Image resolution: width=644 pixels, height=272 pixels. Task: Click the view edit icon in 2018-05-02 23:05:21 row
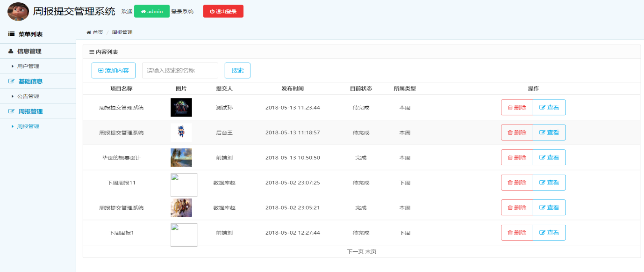[543, 207]
